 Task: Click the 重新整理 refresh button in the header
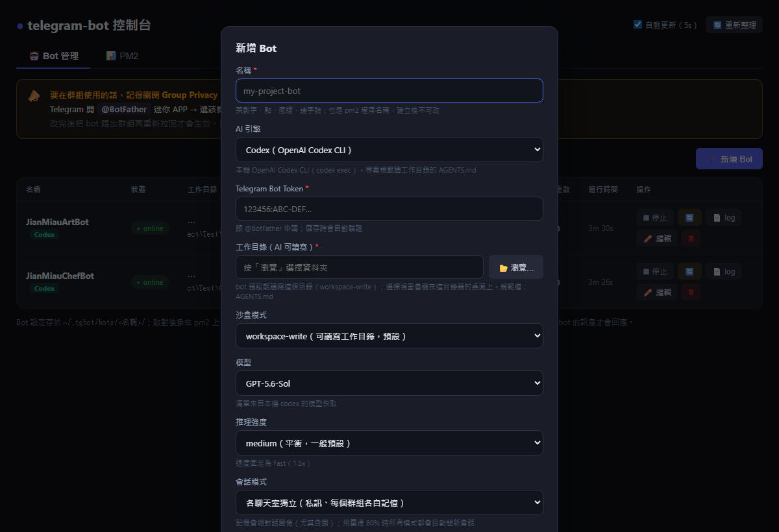tap(734, 25)
